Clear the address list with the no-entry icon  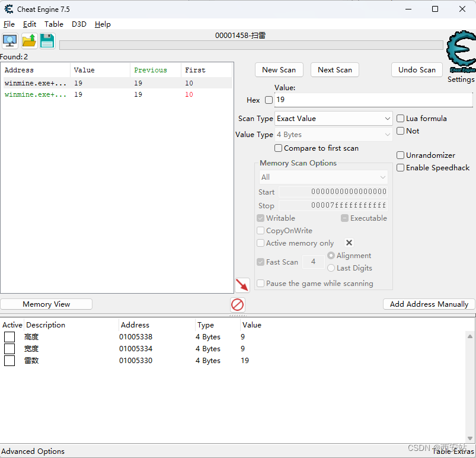click(237, 304)
